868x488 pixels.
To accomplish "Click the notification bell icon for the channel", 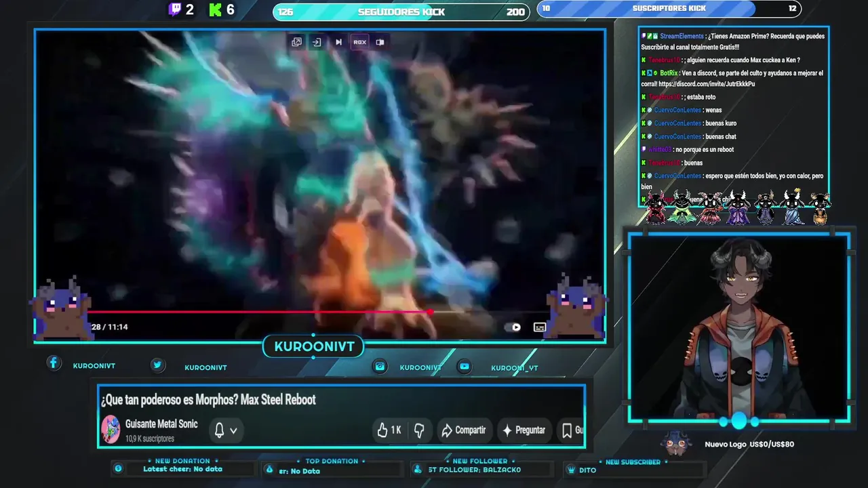I will tap(219, 430).
